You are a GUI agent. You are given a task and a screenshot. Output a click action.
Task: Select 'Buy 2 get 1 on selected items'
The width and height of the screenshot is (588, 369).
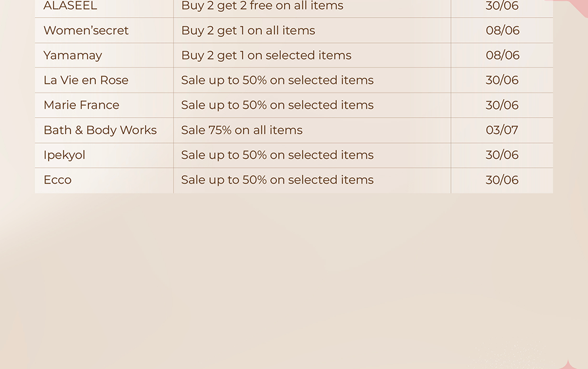pyautogui.click(x=266, y=55)
